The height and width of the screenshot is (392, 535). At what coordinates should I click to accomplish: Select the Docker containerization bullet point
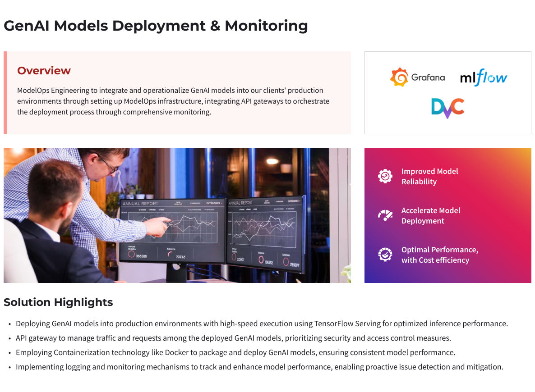pos(235,352)
